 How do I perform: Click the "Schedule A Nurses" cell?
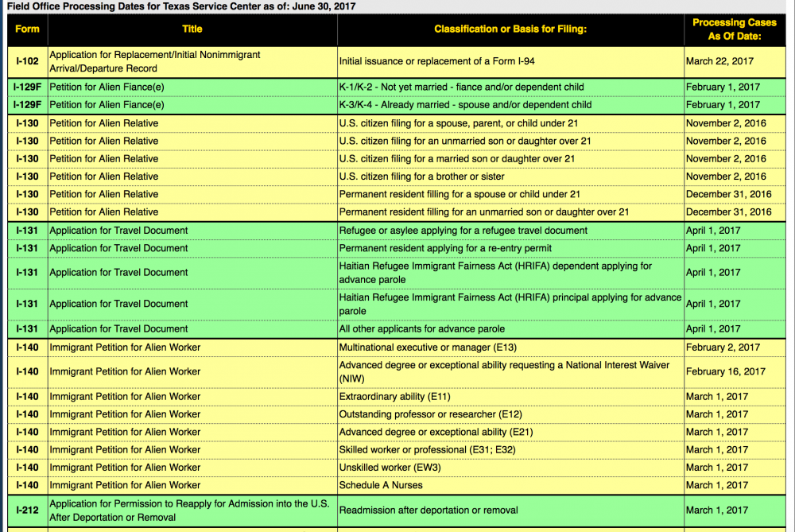pos(381,485)
